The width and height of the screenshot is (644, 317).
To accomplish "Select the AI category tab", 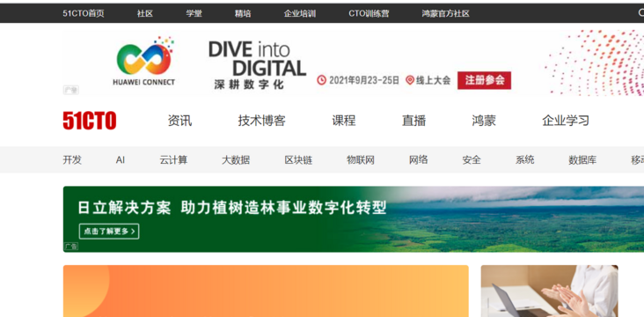I will (121, 160).
